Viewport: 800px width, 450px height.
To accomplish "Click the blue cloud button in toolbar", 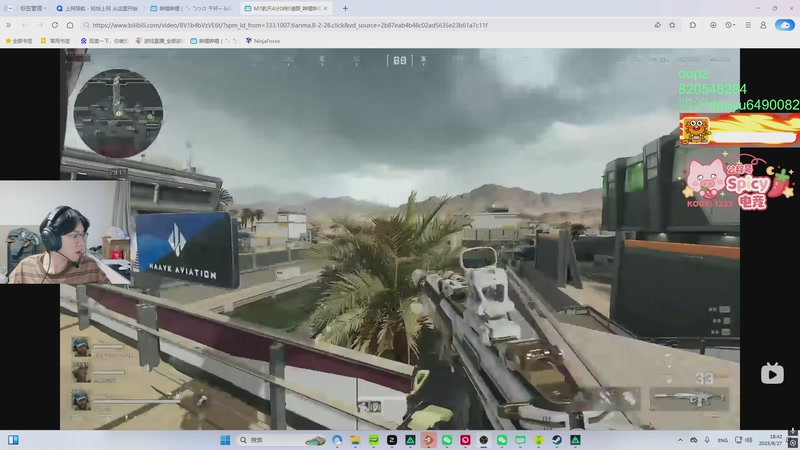I will (x=785, y=24).
